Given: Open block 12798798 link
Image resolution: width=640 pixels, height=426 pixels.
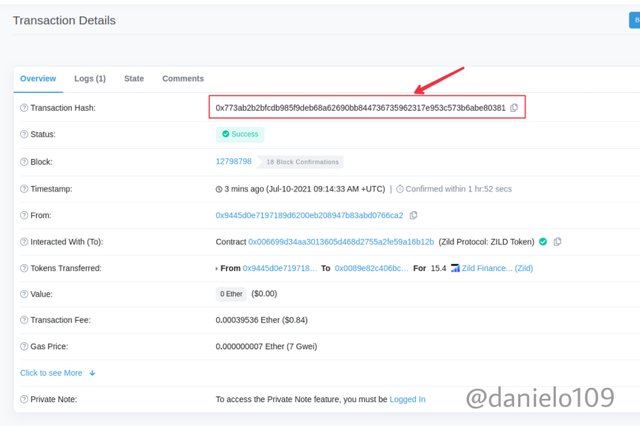Looking at the screenshot, I should pos(233,161).
